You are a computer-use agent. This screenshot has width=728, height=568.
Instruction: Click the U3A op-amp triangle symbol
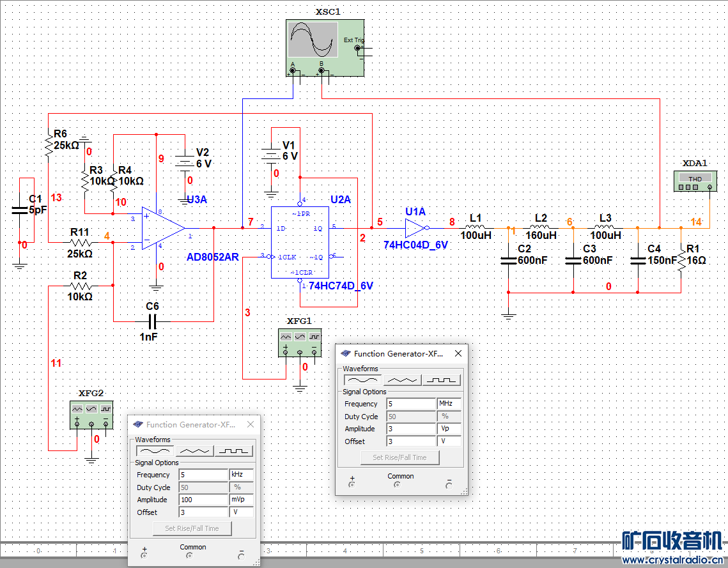point(161,227)
